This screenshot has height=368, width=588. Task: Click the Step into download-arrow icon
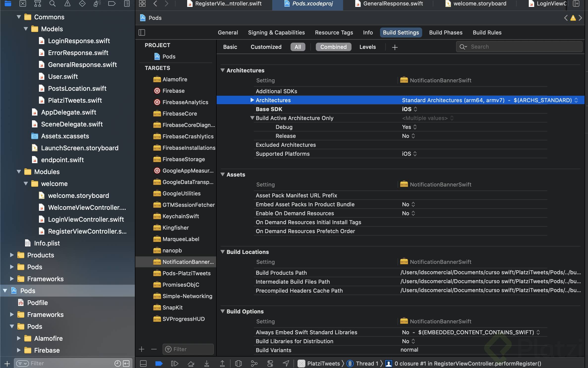(x=206, y=364)
